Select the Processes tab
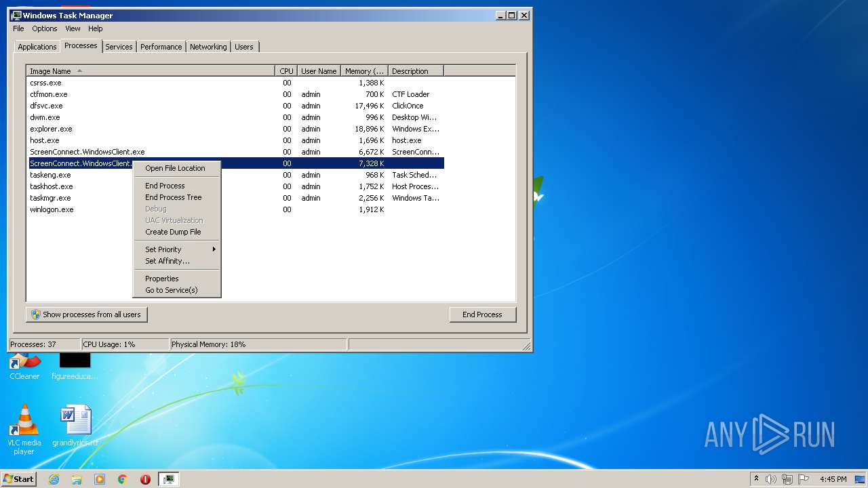The image size is (868, 488). (x=81, y=45)
